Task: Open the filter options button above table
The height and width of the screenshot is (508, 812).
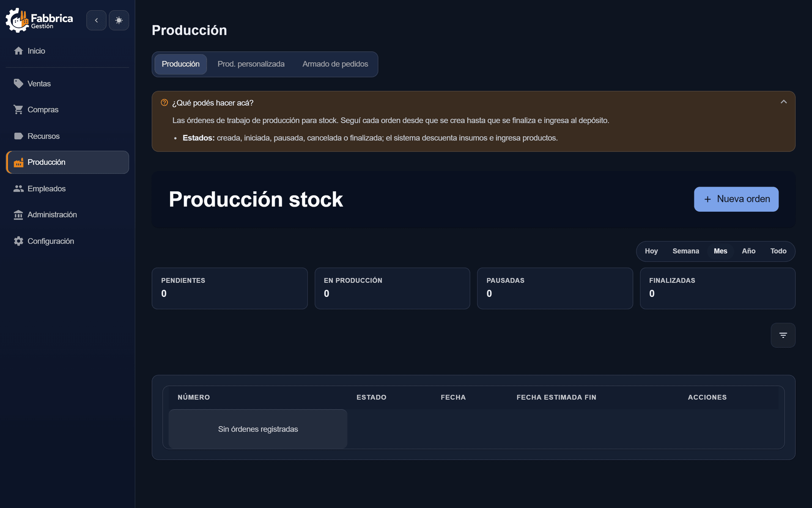Action: pyautogui.click(x=783, y=335)
